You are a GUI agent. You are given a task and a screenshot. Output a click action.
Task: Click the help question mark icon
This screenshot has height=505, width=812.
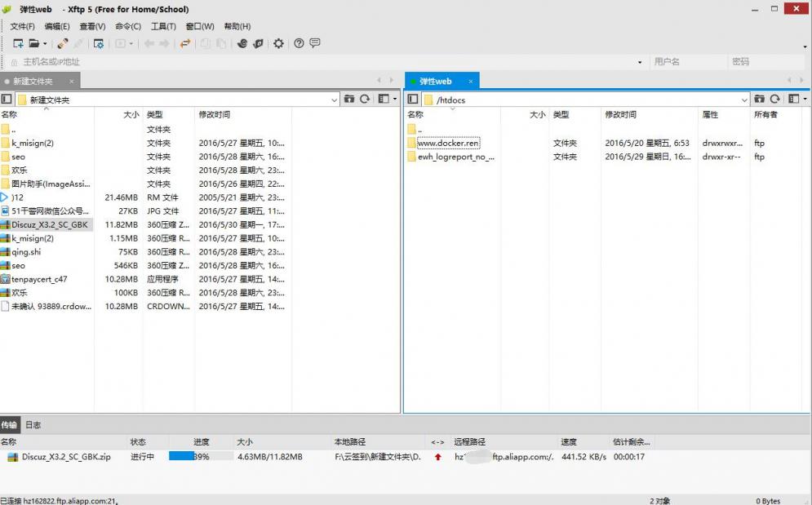point(299,43)
